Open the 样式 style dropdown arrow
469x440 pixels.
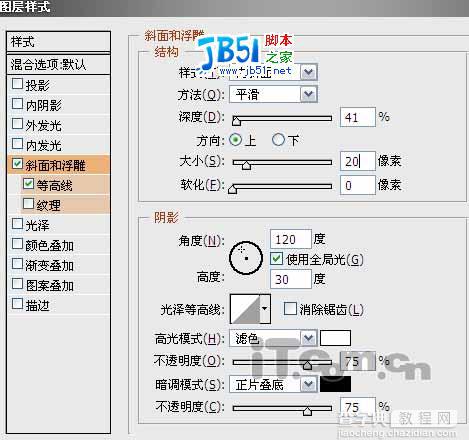(309, 72)
